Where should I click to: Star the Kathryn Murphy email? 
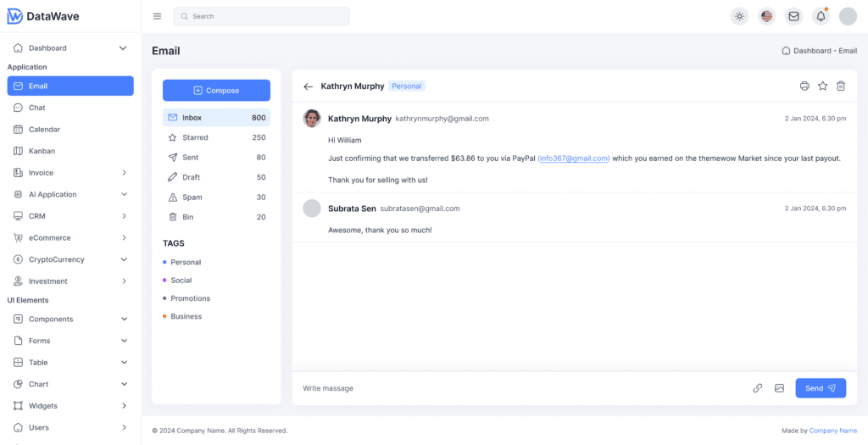822,86
